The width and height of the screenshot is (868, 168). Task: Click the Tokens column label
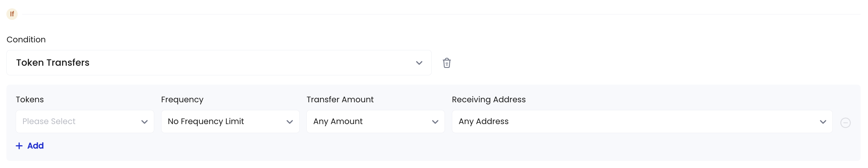[x=30, y=99]
